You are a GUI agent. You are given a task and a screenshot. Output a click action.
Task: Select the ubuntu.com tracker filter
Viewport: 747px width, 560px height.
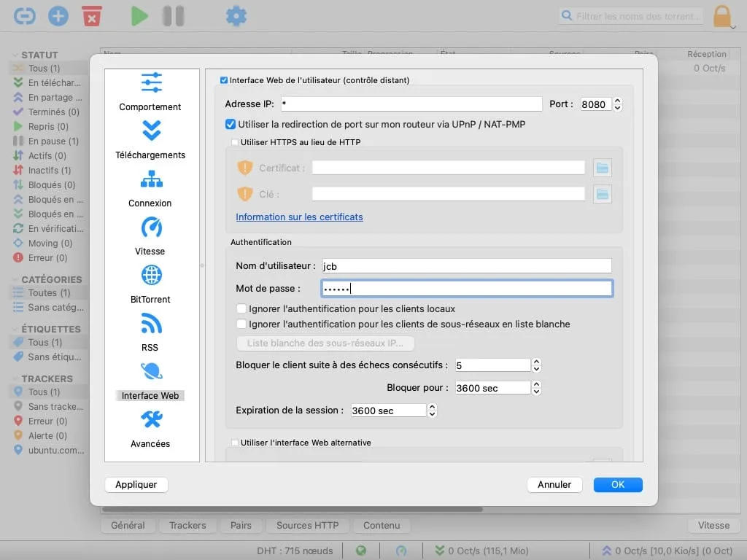(x=49, y=450)
